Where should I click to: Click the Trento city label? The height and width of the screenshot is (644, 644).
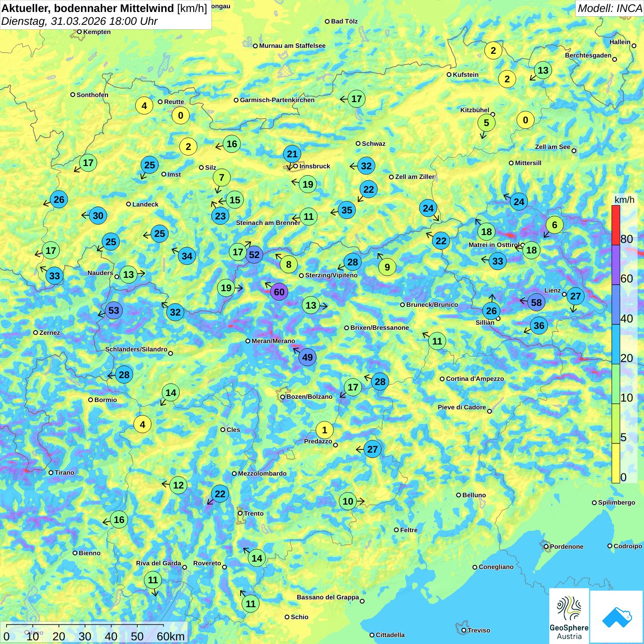(254, 513)
